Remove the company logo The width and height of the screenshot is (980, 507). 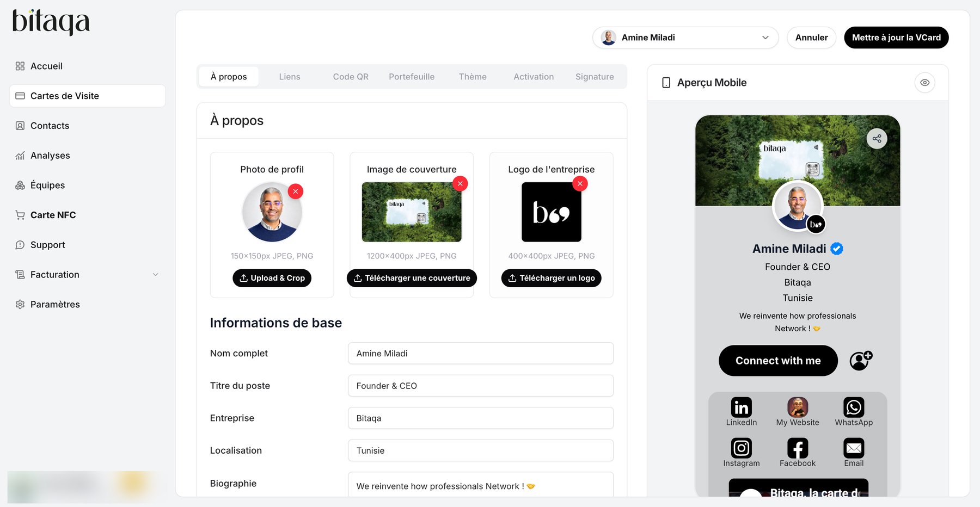click(580, 184)
